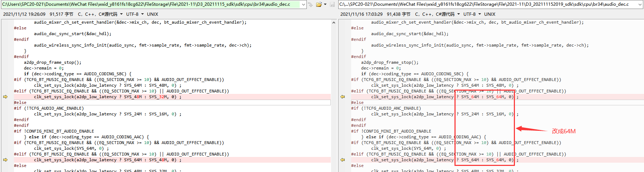Click right pane audio_wireless_sync_info_init line

(480, 45)
